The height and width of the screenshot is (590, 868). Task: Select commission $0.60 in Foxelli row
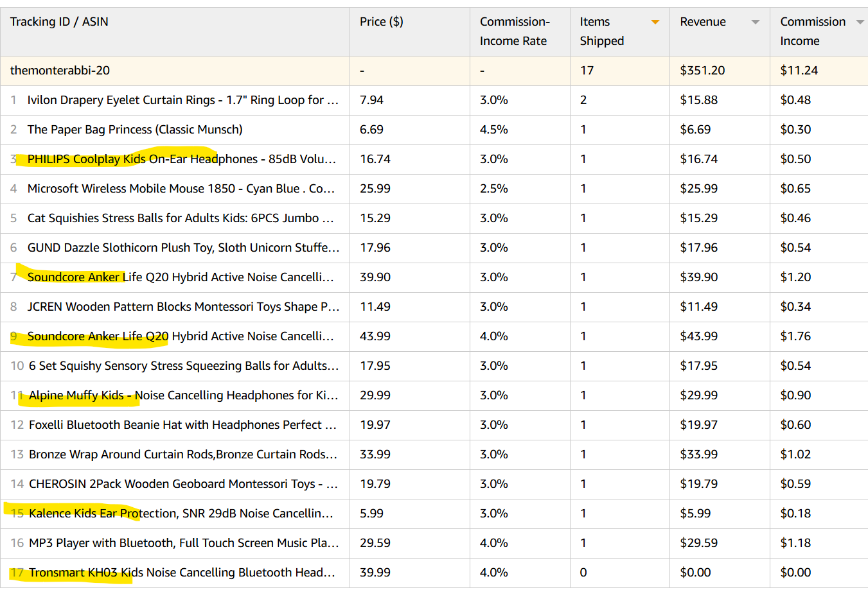796,425
